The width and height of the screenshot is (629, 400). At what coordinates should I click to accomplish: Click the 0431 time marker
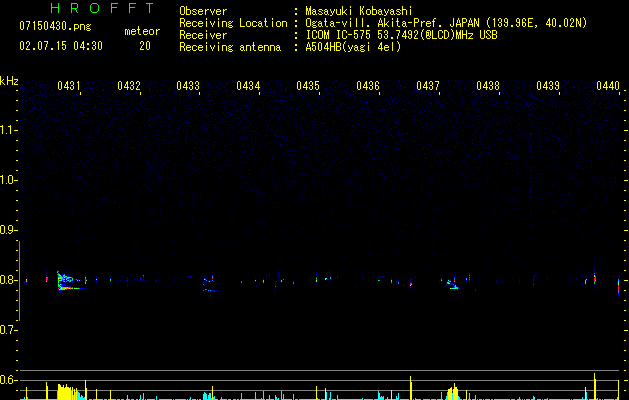[68, 85]
